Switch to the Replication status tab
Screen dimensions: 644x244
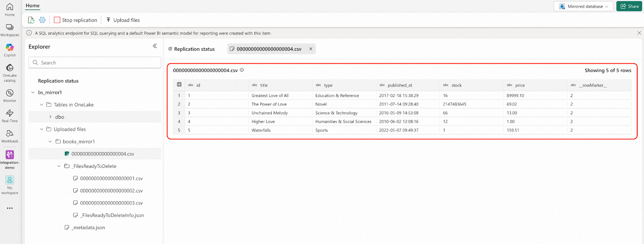click(x=192, y=49)
